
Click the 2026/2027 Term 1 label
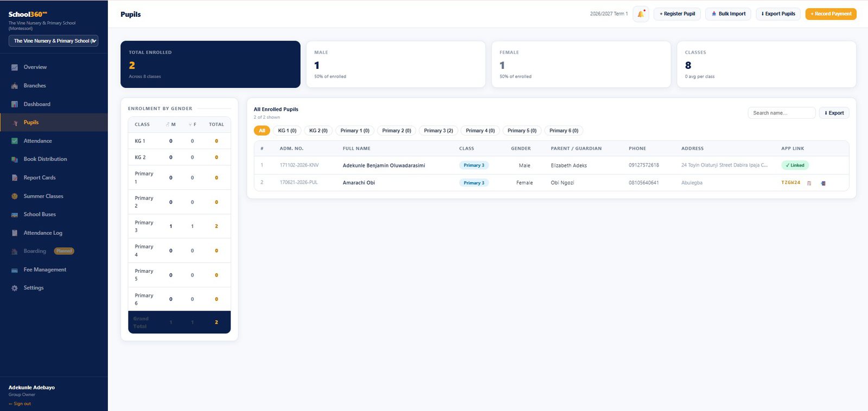point(609,14)
